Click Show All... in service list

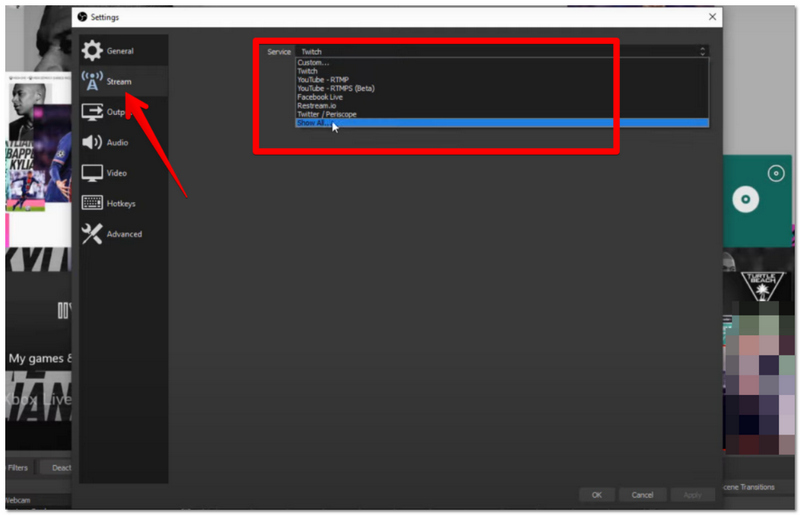coord(314,123)
